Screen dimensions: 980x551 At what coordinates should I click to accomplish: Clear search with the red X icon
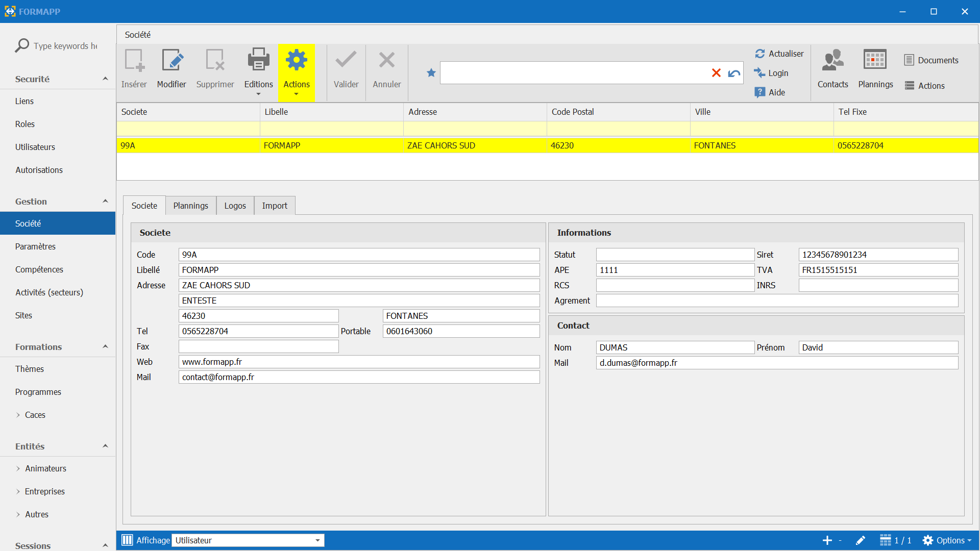click(x=716, y=73)
